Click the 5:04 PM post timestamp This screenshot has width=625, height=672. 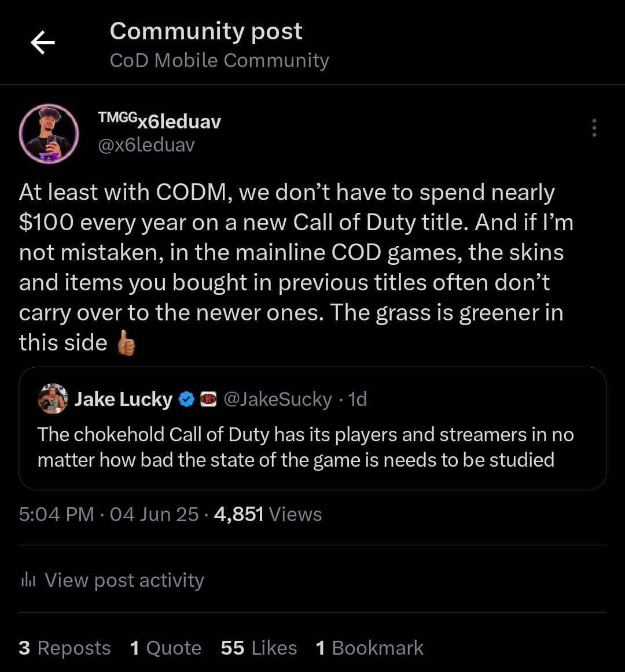click(56, 514)
